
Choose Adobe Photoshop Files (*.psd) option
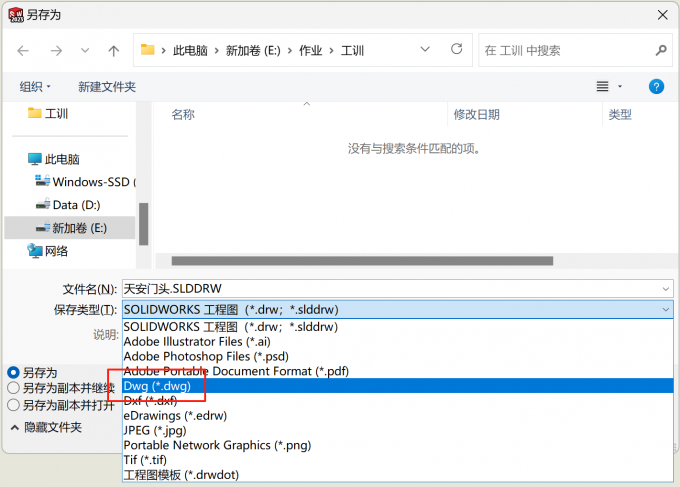pyautogui.click(x=398, y=356)
